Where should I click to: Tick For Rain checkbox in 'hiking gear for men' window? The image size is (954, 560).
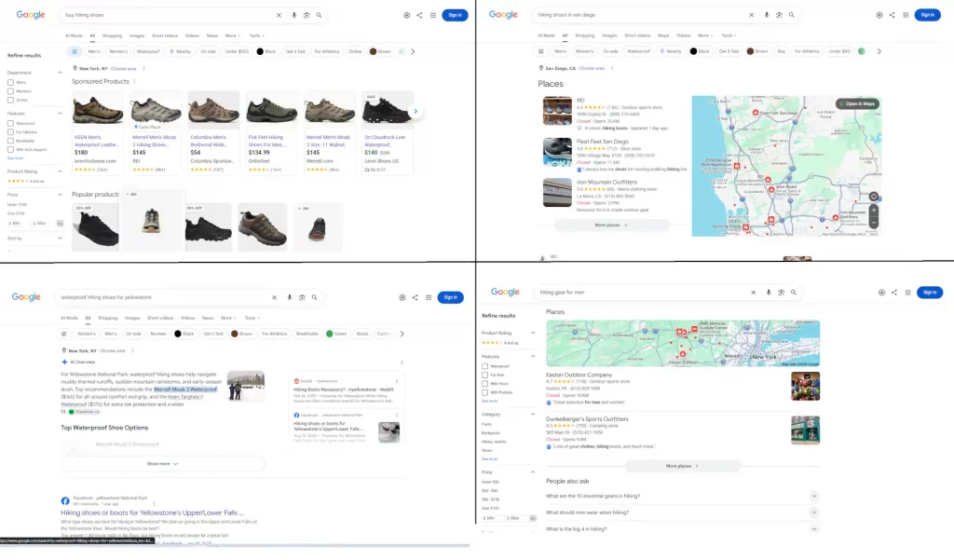tap(484, 375)
